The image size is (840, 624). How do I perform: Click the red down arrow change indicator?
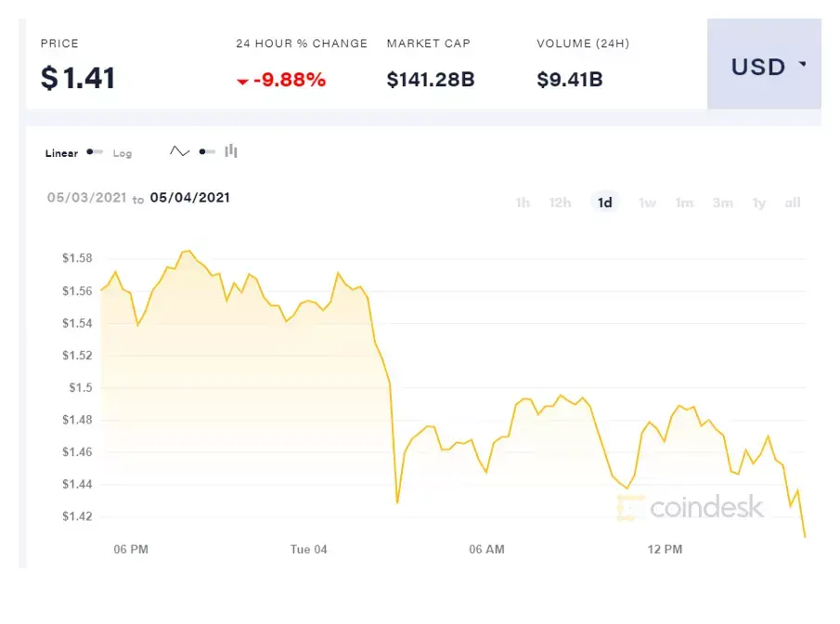pyautogui.click(x=242, y=82)
